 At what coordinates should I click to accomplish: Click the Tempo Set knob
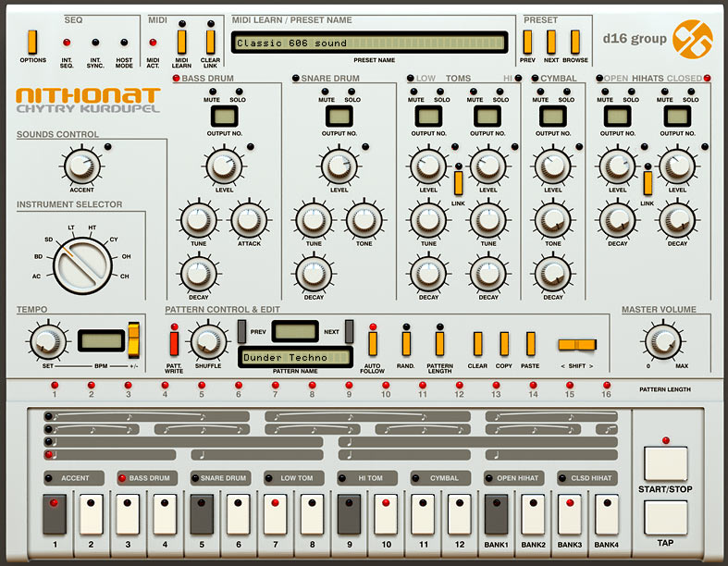click(x=48, y=342)
